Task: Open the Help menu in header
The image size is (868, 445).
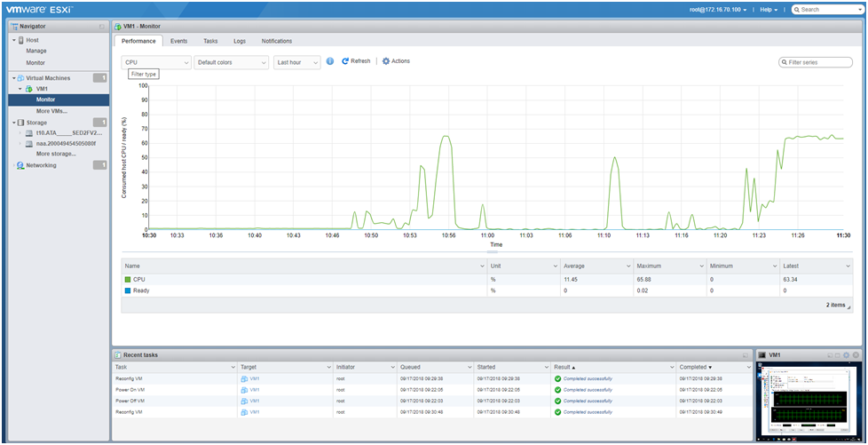Action: 769,10
